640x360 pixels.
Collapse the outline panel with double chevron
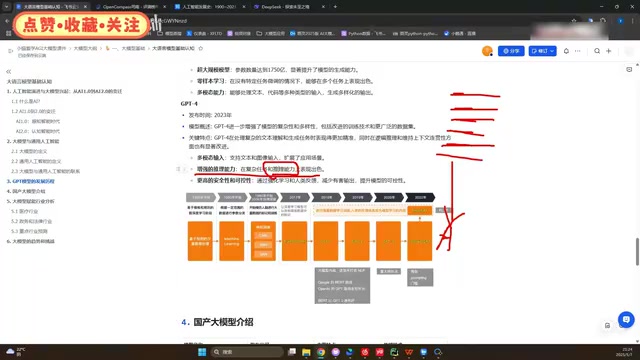point(9,71)
